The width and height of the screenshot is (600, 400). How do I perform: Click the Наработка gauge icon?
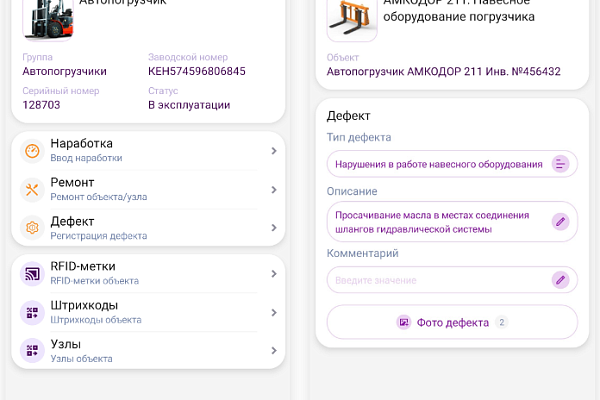(x=32, y=151)
